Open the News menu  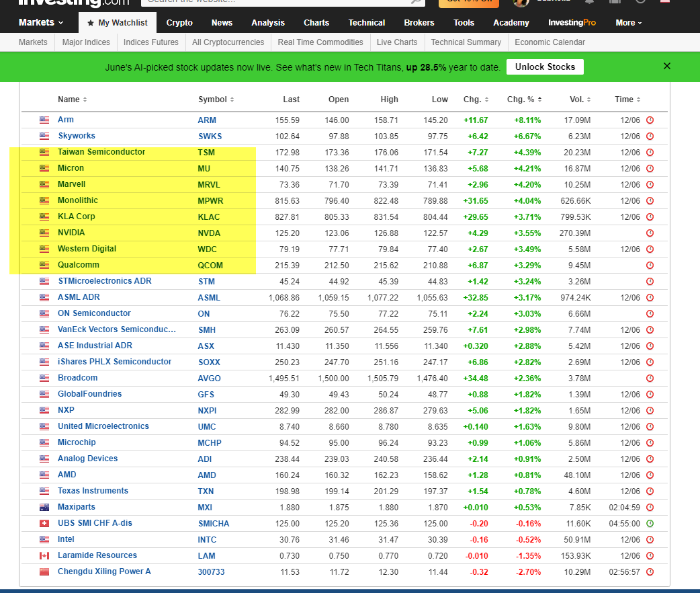pyautogui.click(x=222, y=23)
